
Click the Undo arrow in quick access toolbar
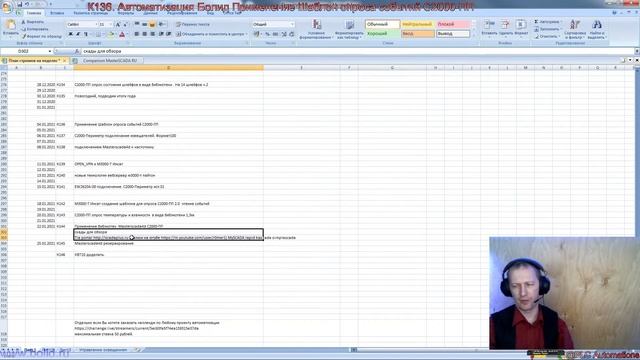coord(27,4)
